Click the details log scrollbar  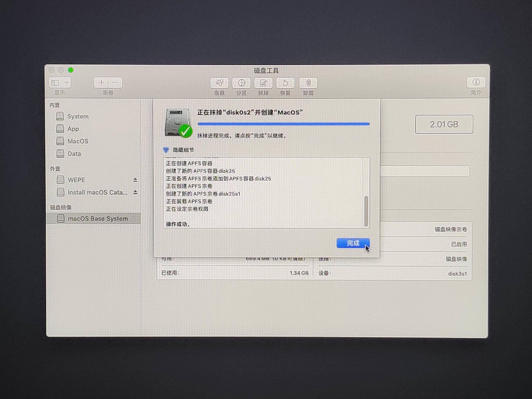tap(366, 211)
